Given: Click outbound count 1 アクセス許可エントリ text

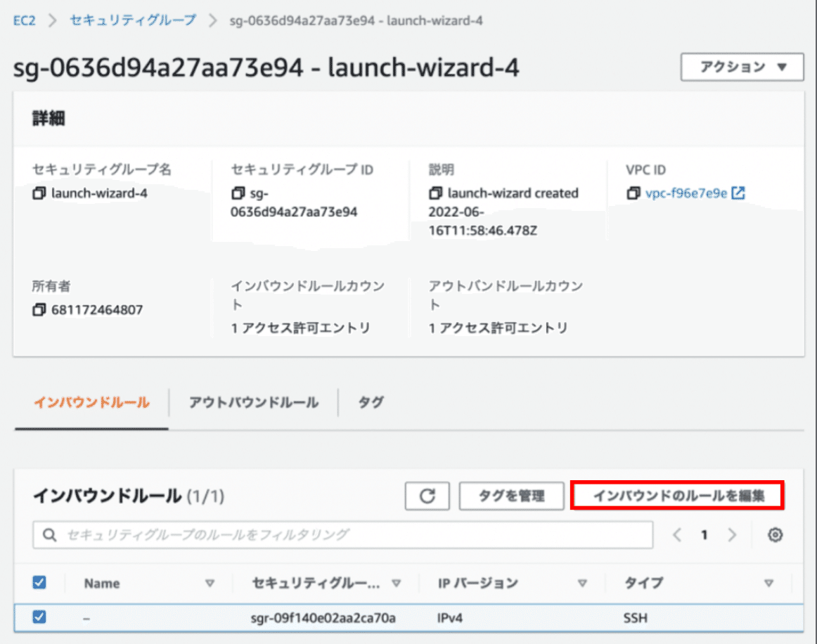Looking at the screenshot, I should 498,328.
